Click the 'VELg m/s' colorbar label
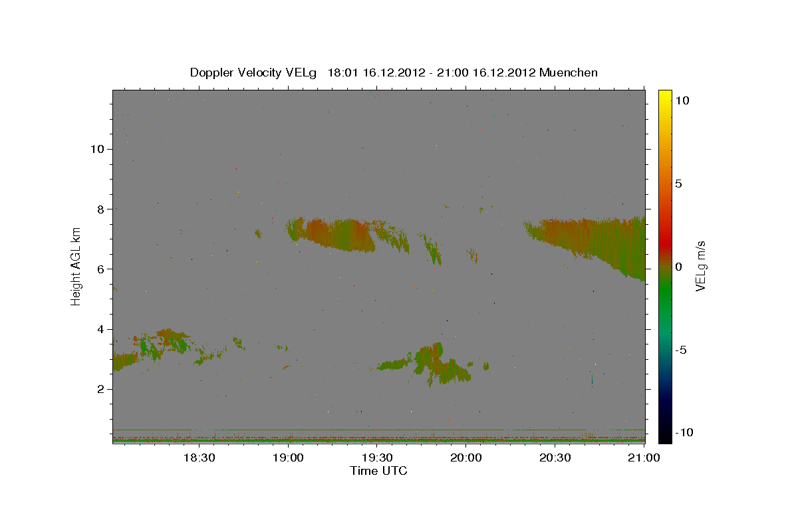The height and width of the screenshot is (532, 798). (700, 266)
